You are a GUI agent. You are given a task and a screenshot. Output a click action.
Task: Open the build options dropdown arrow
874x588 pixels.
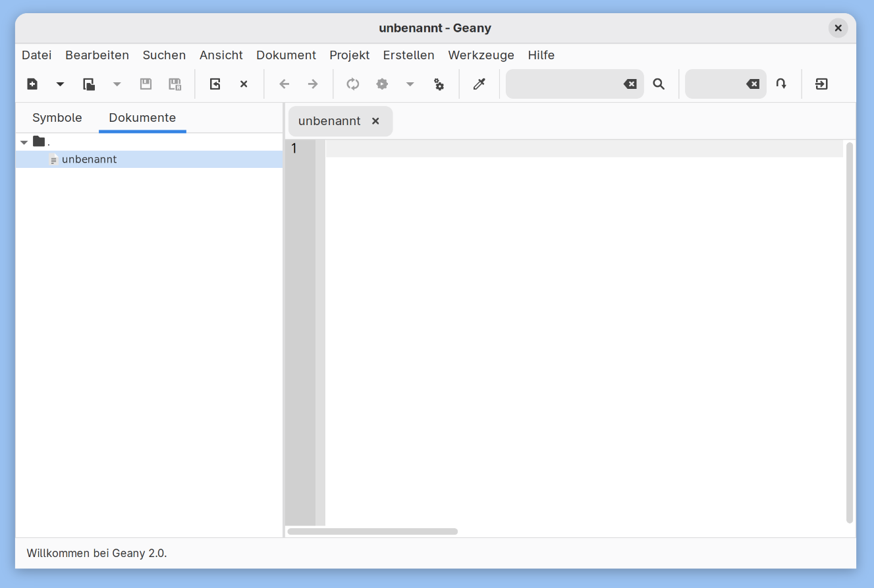coord(410,84)
